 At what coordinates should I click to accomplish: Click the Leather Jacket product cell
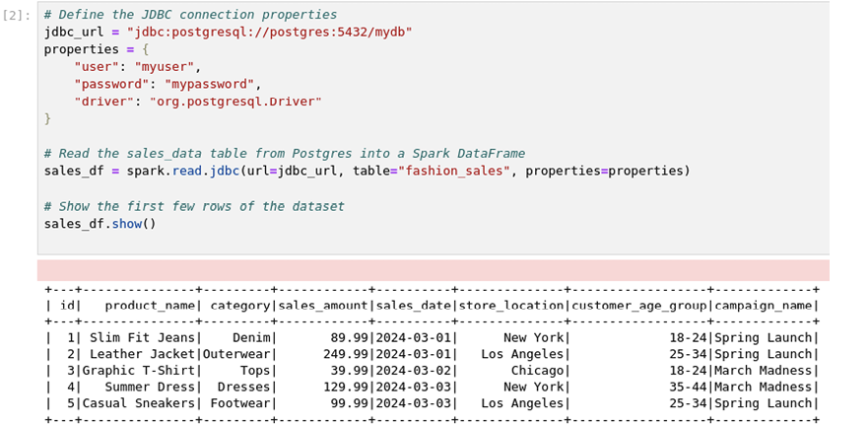[x=142, y=354]
